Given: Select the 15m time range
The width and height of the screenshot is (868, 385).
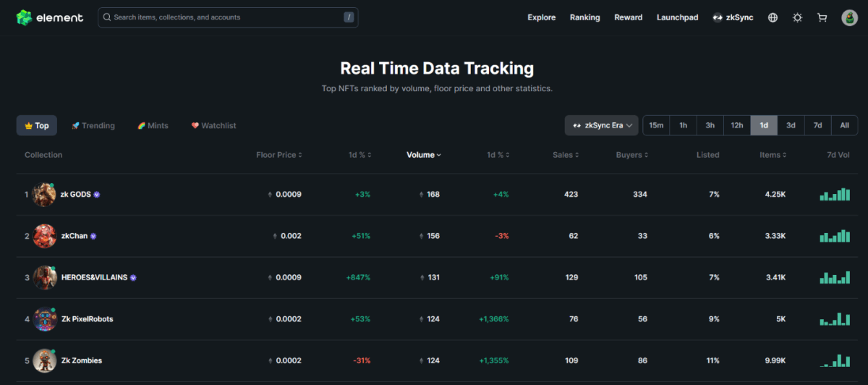Looking at the screenshot, I should pyautogui.click(x=656, y=125).
